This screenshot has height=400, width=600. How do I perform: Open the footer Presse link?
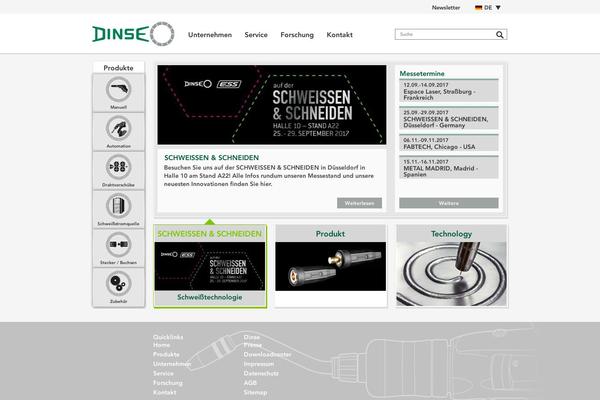coord(253,345)
